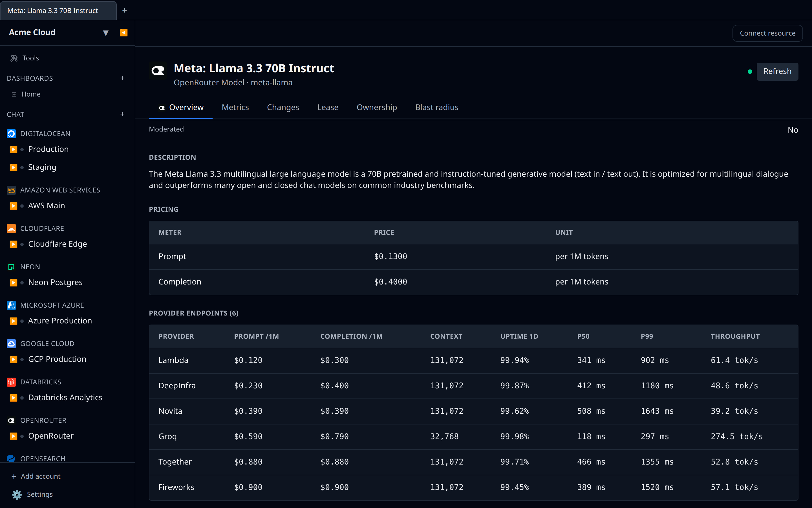Click the THROUGHPUT column header
The width and height of the screenshot is (812, 508).
coord(735,336)
